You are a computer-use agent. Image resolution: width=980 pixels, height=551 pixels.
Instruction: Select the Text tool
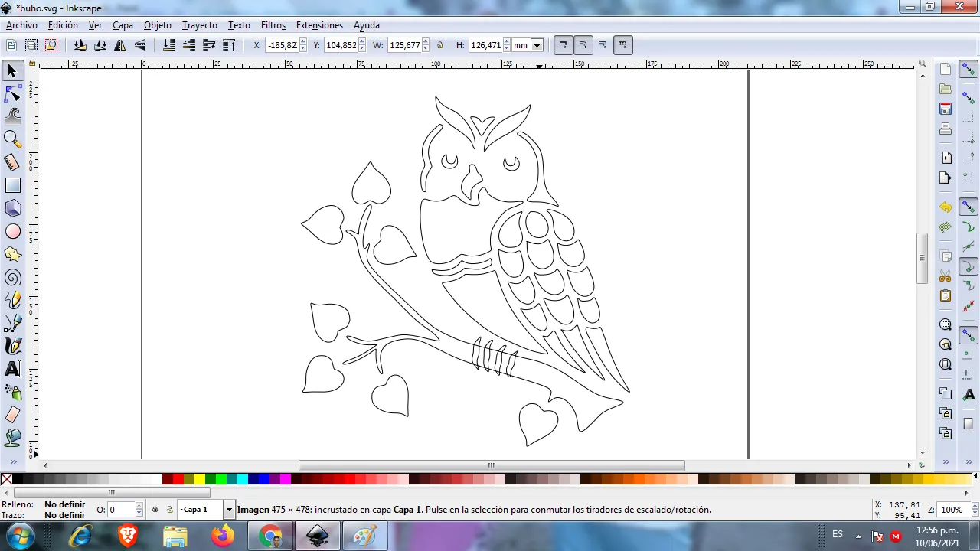(12, 369)
